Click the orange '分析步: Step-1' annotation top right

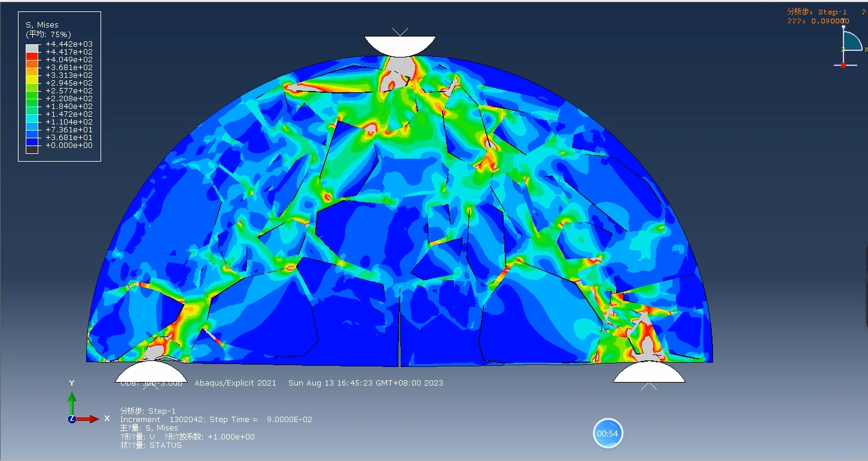point(817,12)
